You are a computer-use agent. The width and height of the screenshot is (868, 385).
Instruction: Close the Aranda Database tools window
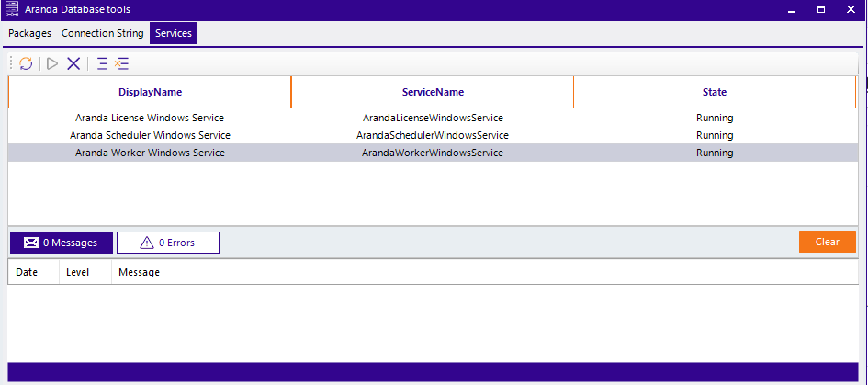[851, 9]
